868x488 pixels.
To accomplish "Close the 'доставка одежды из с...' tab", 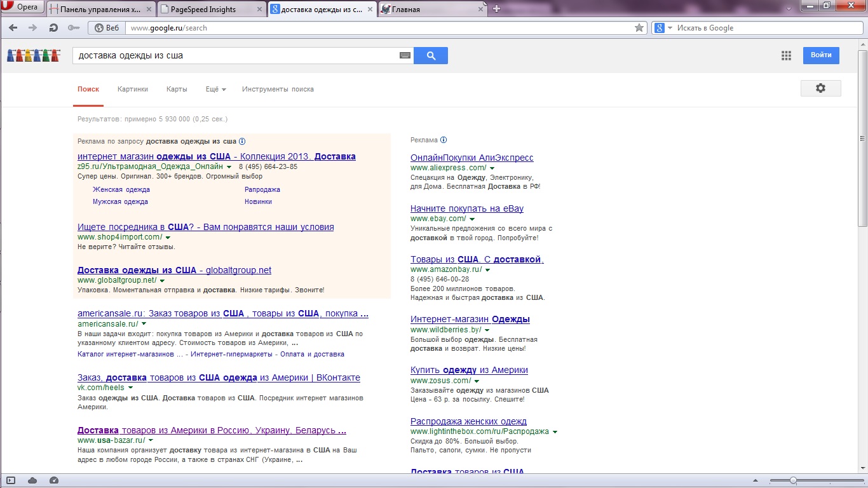I will pyautogui.click(x=370, y=9).
